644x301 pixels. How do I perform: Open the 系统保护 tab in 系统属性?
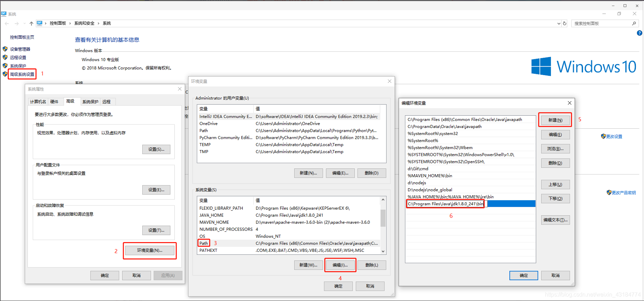point(90,102)
